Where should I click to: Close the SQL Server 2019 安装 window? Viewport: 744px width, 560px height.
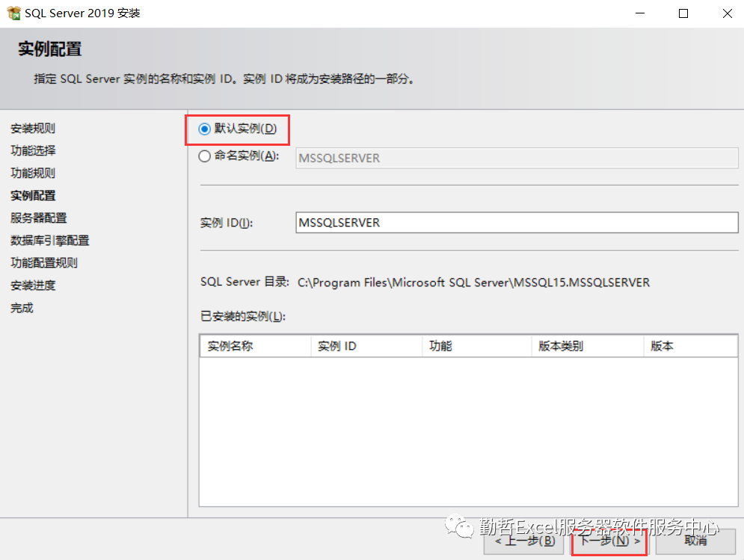[727, 13]
